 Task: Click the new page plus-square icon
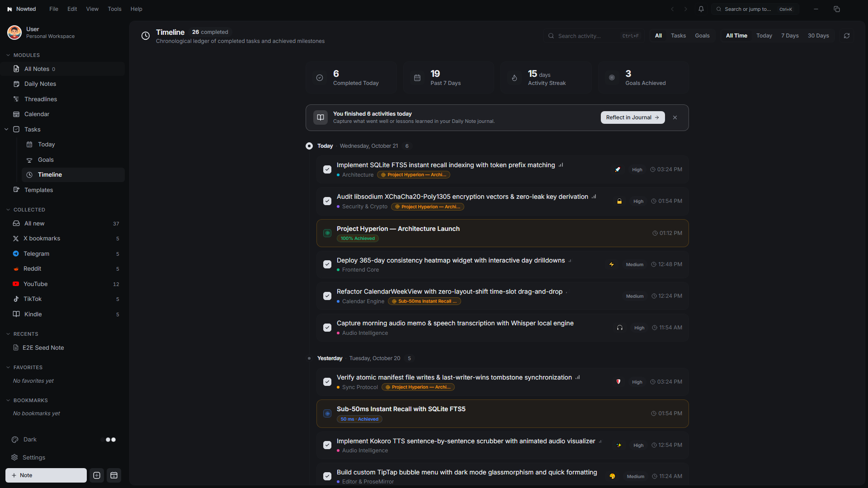[97, 475]
